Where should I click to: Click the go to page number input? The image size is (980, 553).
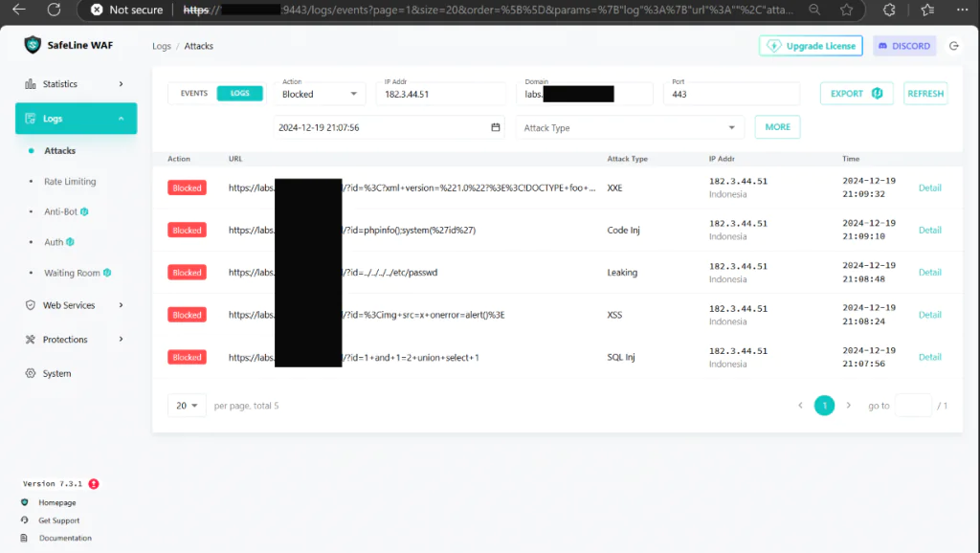[x=913, y=406]
